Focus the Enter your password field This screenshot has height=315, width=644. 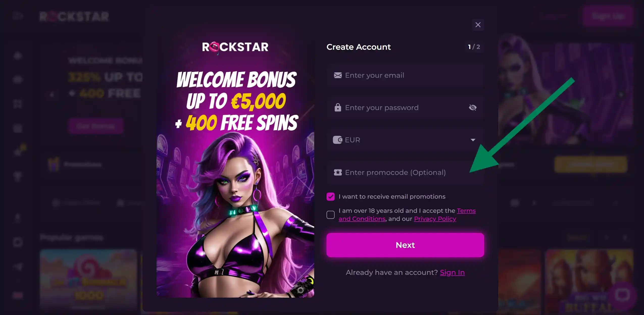pyautogui.click(x=405, y=108)
